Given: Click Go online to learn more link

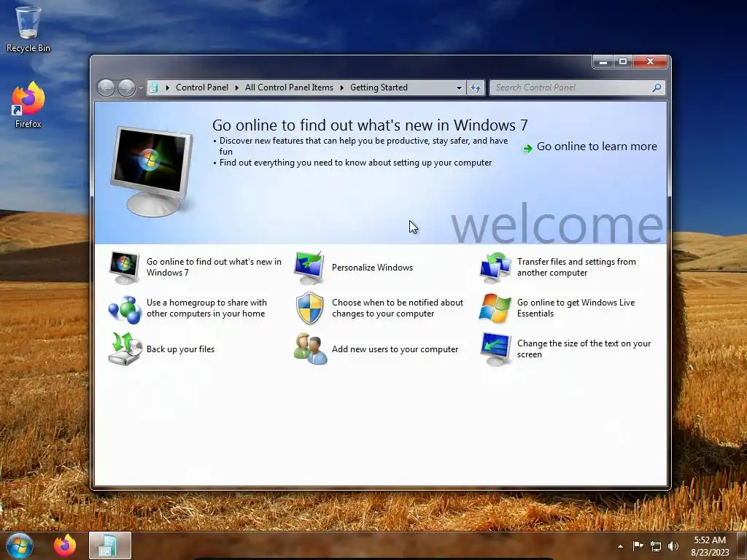Looking at the screenshot, I should [597, 147].
